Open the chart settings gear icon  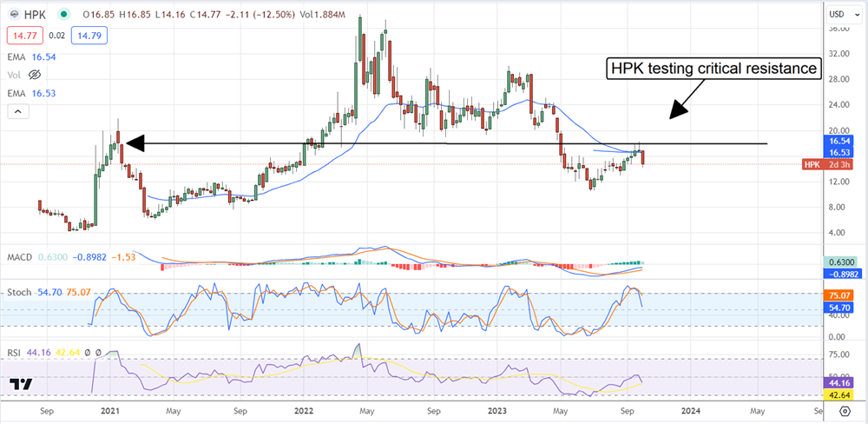[x=845, y=411]
